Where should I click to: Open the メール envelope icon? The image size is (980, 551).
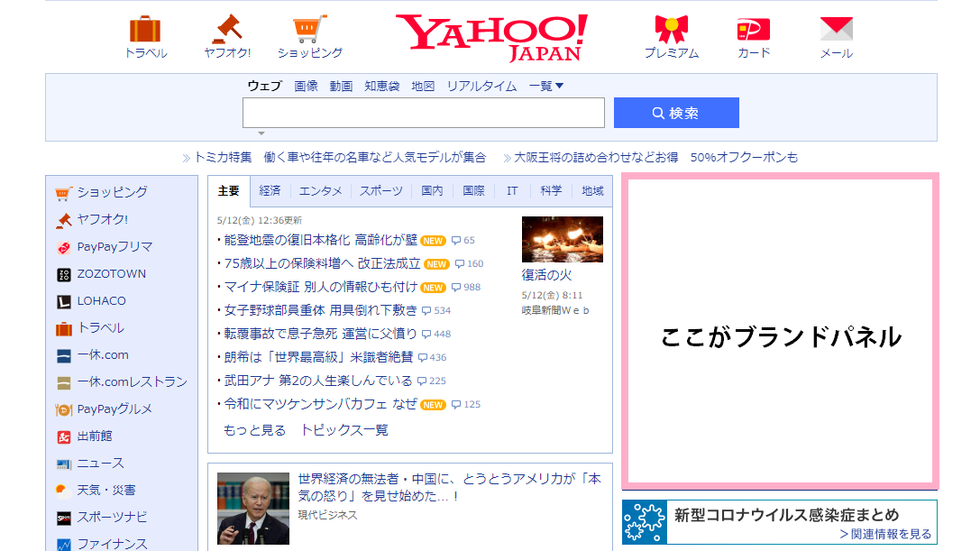(837, 30)
